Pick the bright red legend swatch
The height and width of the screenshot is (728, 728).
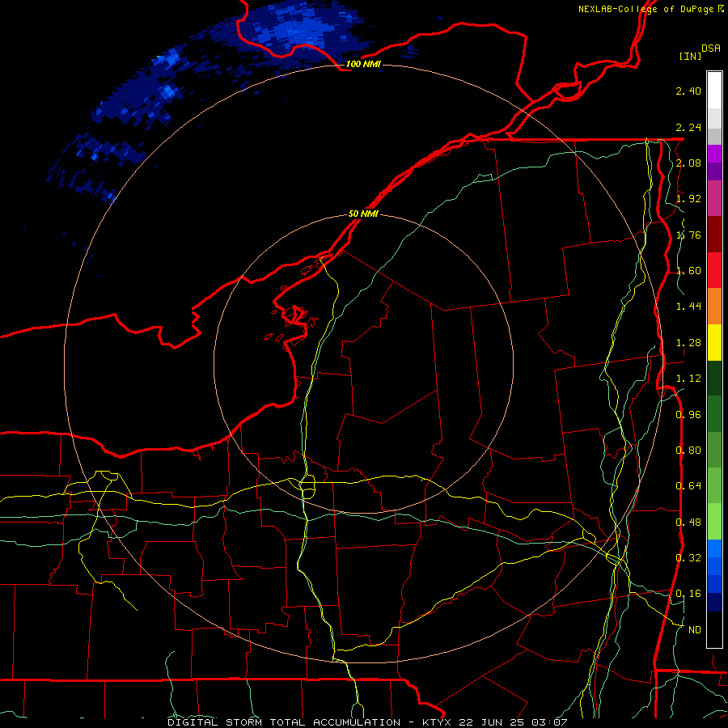pos(714,270)
